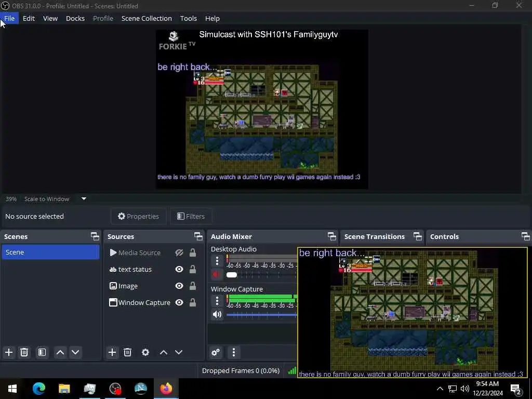This screenshot has height=399, width=532.
Task: Adjust the Window Capture volume slider
Action: (262, 315)
